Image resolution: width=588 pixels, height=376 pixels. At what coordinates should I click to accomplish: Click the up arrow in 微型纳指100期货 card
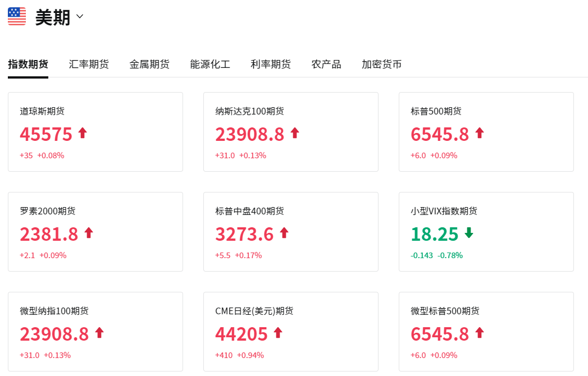tap(99, 333)
